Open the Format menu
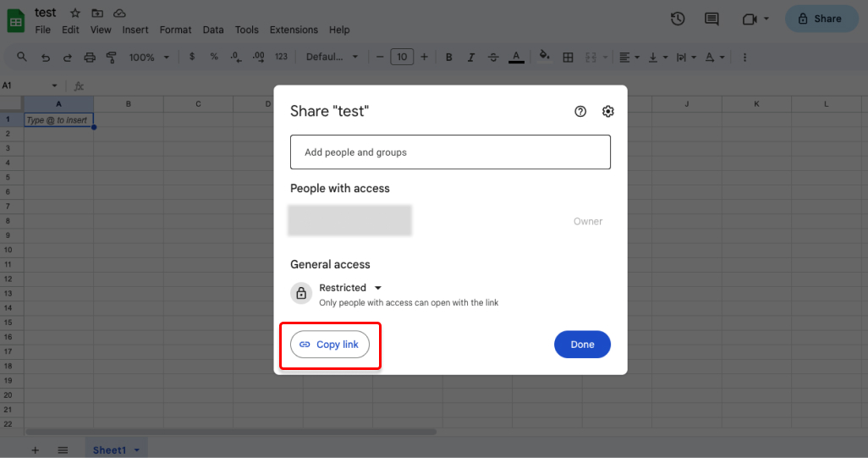 tap(175, 30)
